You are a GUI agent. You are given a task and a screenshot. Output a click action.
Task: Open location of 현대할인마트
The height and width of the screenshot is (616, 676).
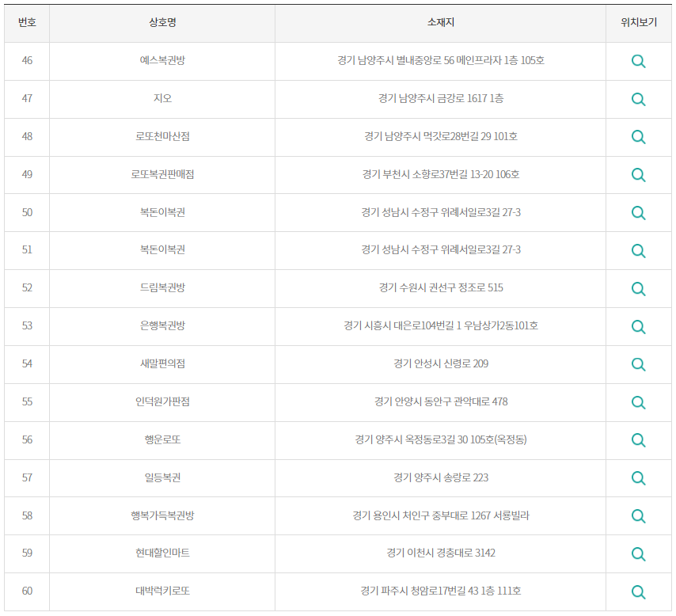[638, 554]
